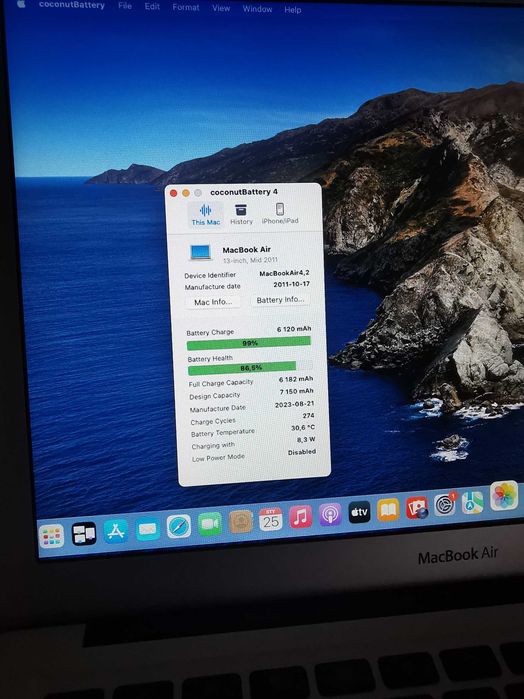Launch Maps from the dock
The height and width of the screenshot is (699, 524).
pos(473,503)
